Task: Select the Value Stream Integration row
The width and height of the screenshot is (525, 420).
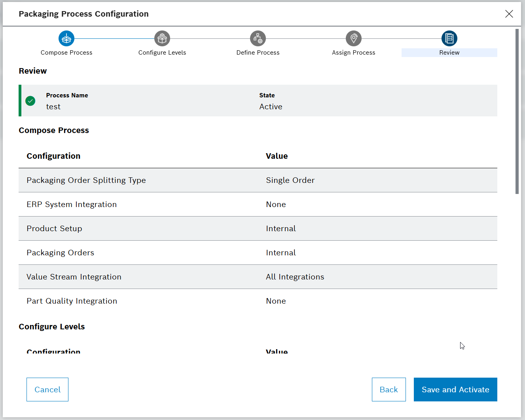Action: click(x=258, y=277)
